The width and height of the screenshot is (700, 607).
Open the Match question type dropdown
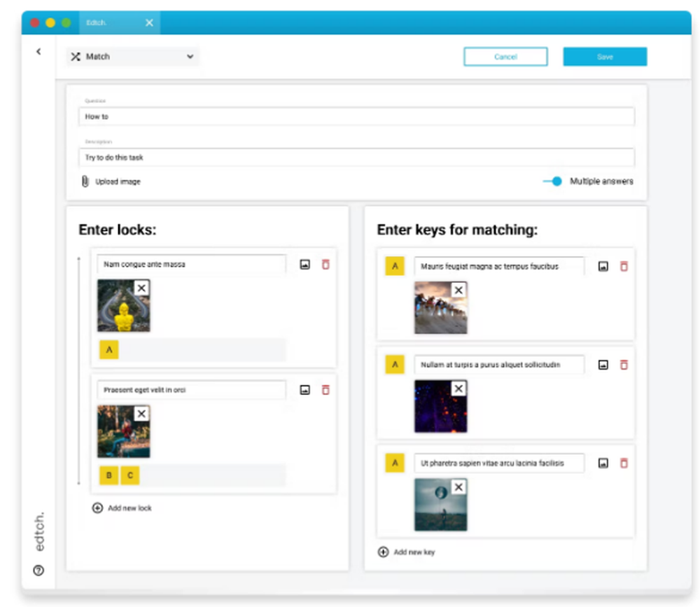190,57
